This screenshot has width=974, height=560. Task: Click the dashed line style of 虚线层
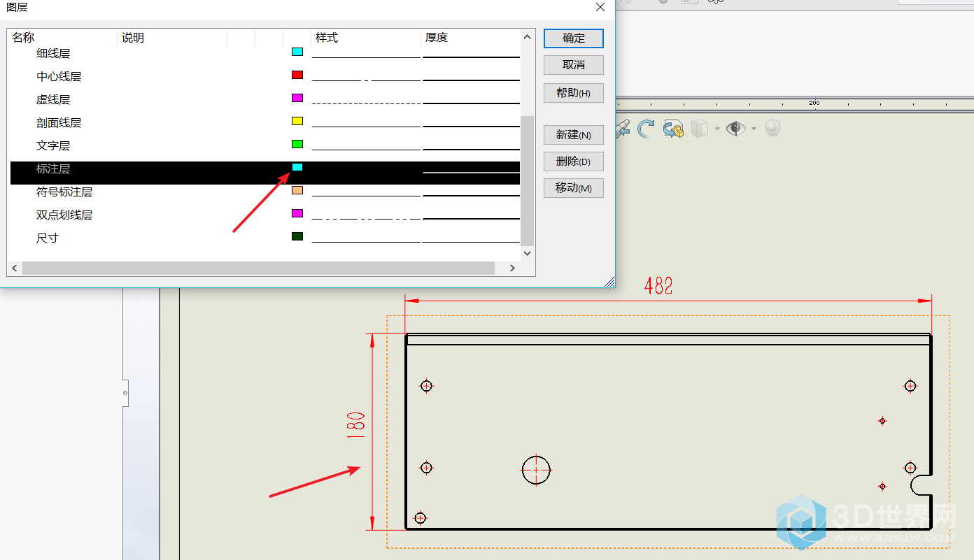[x=366, y=103]
